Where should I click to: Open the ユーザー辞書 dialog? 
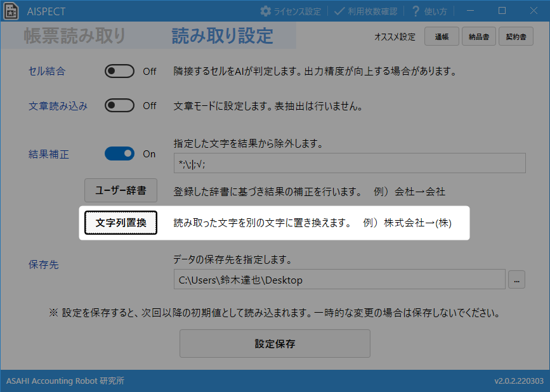pyautogui.click(x=121, y=190)
